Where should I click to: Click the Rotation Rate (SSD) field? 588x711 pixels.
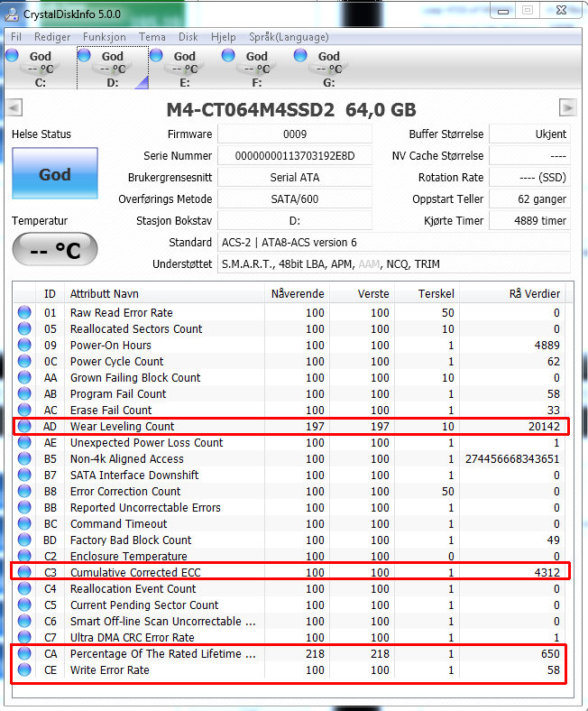pyautogui.click(x=529, y=177)
